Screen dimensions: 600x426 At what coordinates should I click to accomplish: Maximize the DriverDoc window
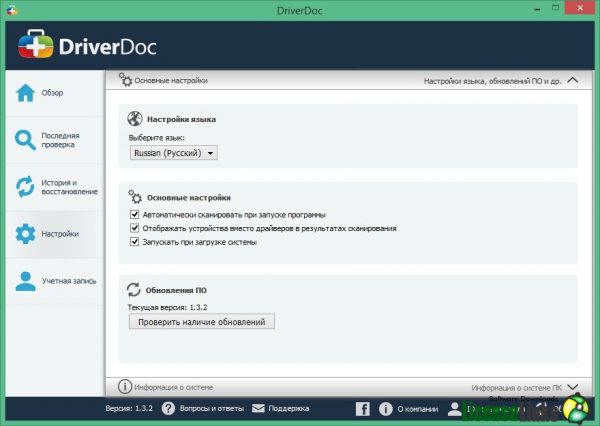pos(556,8)
